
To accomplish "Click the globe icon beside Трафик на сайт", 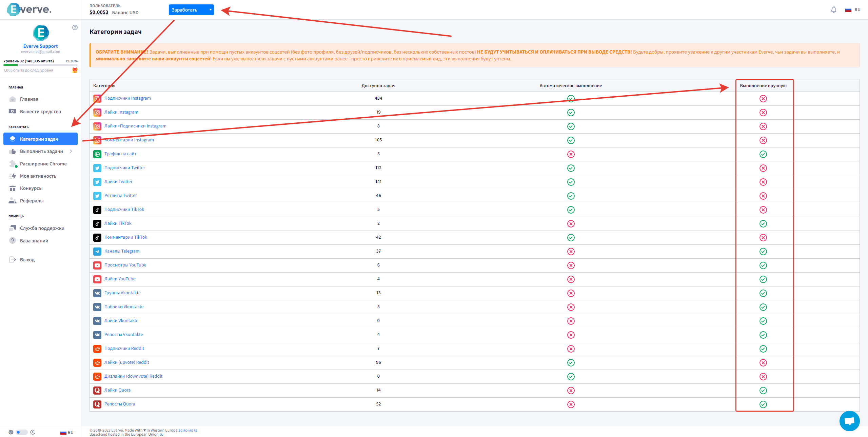I will coord(97,154).
